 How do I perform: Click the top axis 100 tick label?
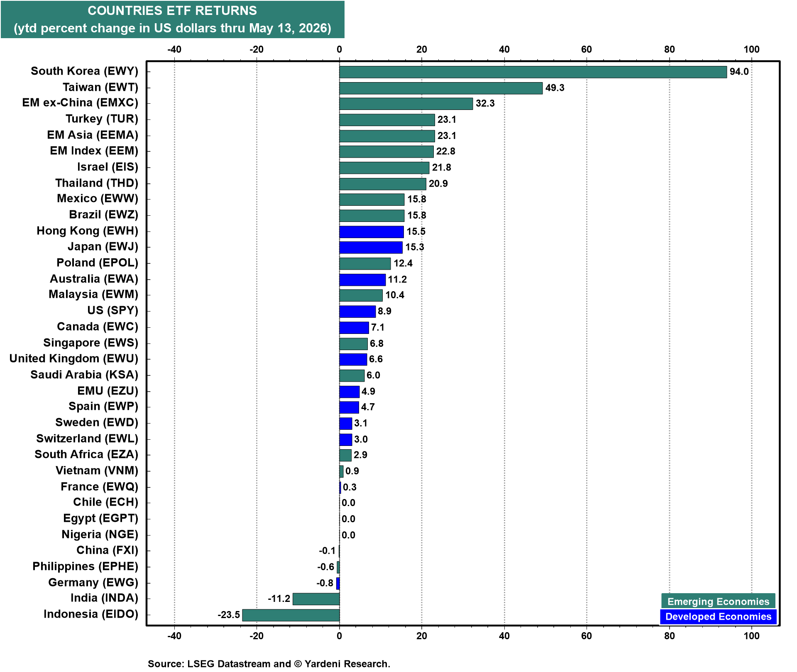click(x=752, y=49)
